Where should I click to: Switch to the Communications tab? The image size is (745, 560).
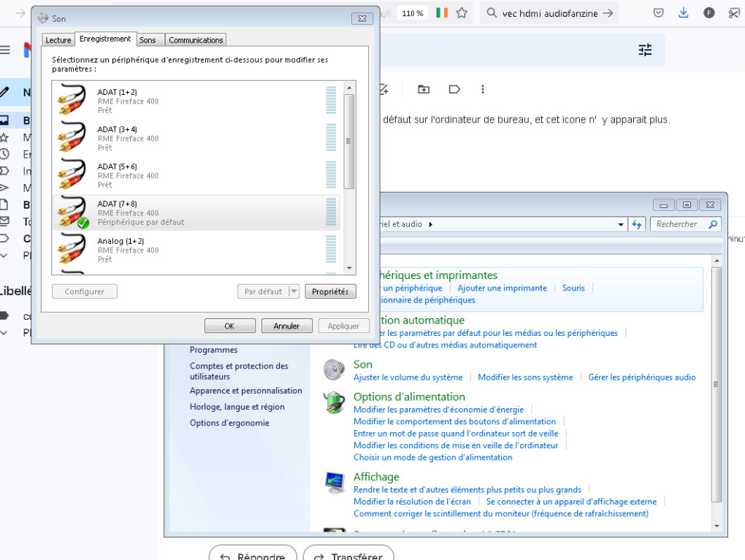196,40
